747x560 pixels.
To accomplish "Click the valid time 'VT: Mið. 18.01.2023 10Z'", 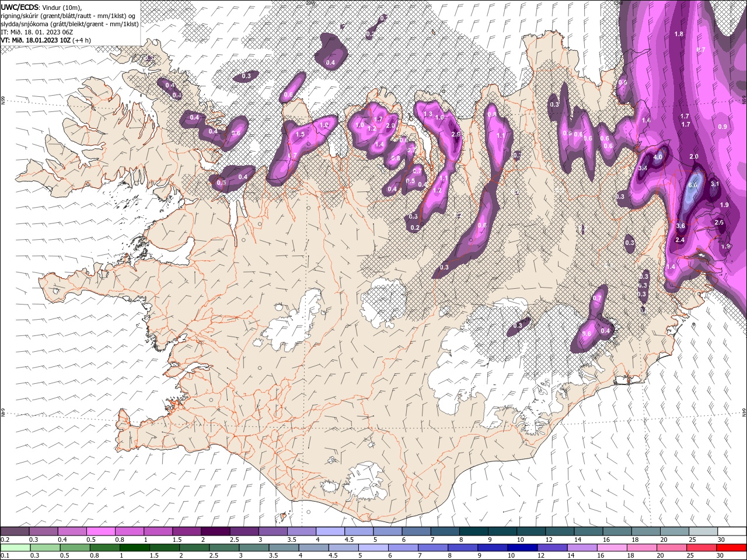I will coord(36,40).
